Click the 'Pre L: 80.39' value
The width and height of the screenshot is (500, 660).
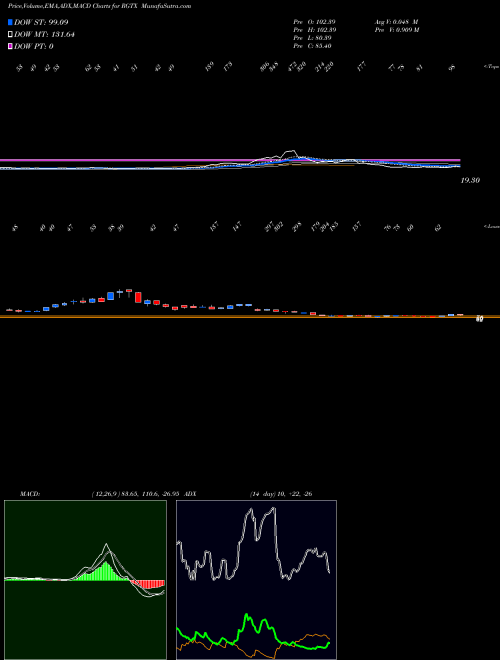(x=313, y=38)
